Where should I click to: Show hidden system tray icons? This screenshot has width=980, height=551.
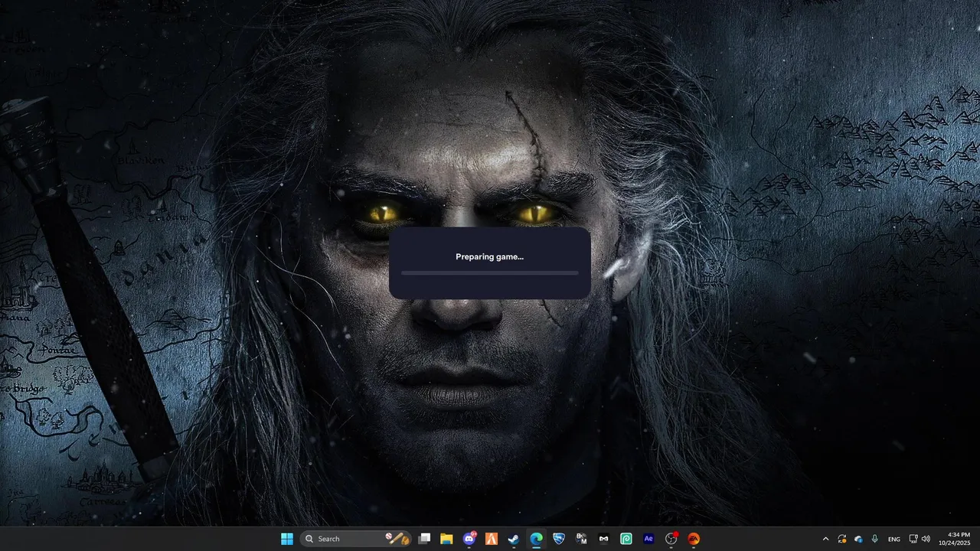(825, 539)
